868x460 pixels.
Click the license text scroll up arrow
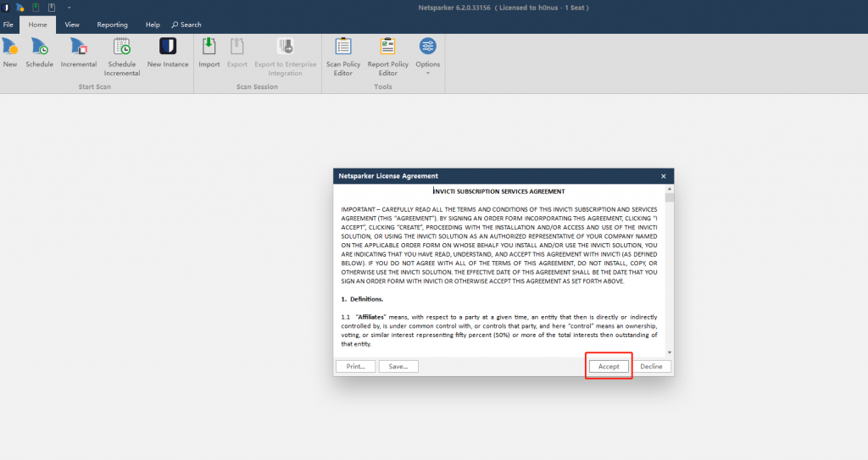pos(670,189)
